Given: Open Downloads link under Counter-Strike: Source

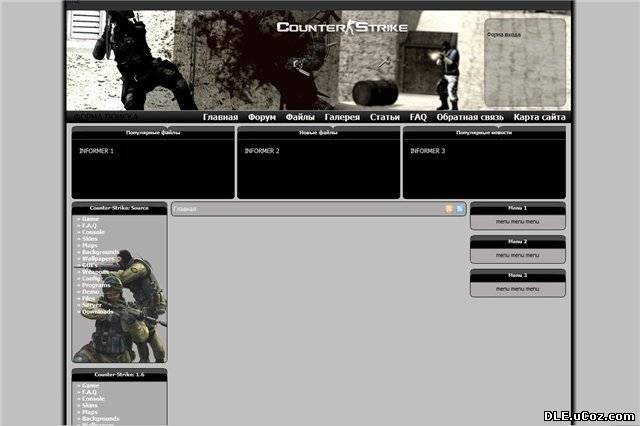Looking at the screenshot, I should coord(98,312).
